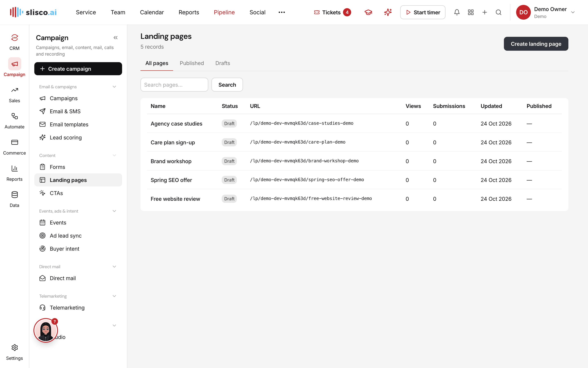This screenshot has height=368, width=588.
Task: Click the slisco.ai logo
Action: (33, 12)
